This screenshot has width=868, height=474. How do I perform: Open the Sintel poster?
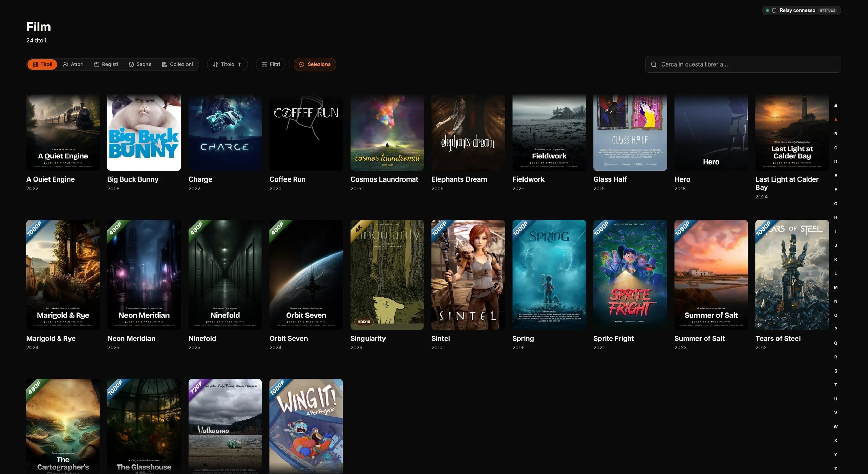point(468,275)
